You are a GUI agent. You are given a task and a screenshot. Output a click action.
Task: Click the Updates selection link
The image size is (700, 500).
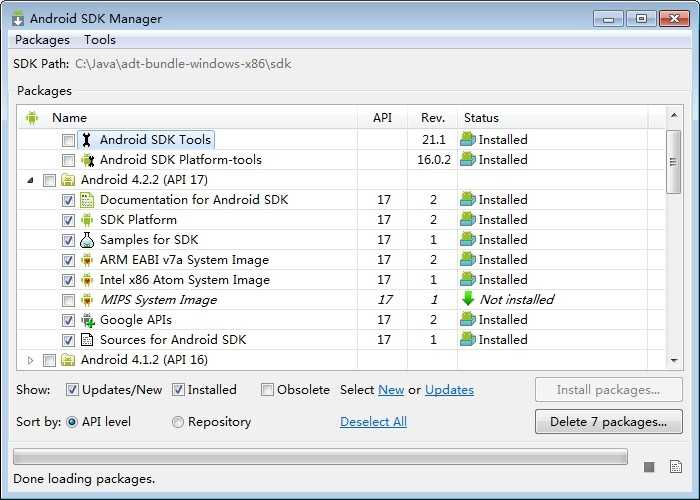pyautogui.click(x=450, y=390)
